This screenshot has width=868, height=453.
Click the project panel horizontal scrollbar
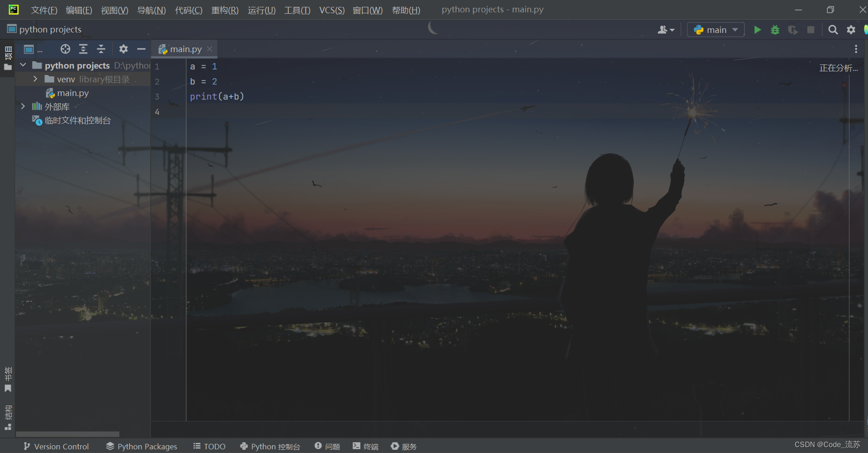(x=68, y=434)
